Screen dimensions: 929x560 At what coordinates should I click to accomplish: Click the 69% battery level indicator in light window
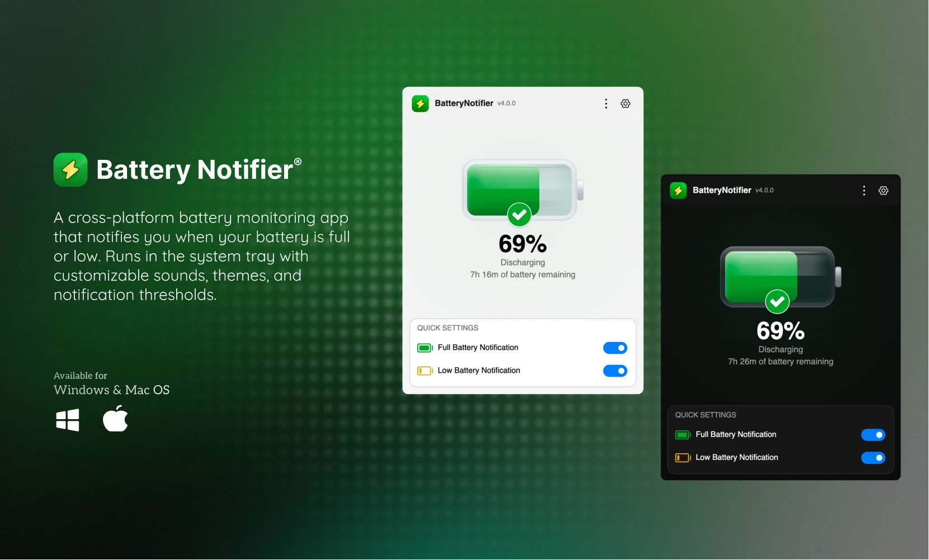pos(522,243)
